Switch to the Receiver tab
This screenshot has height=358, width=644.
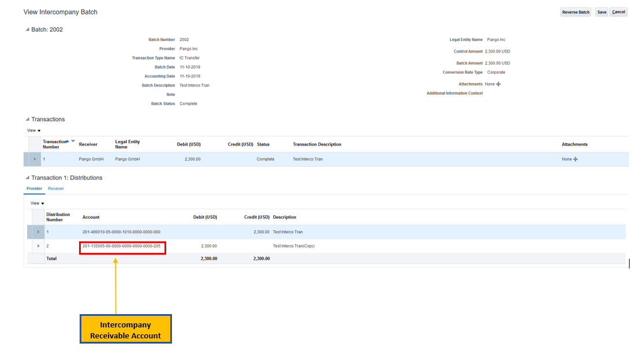click(x=56, y=189)
